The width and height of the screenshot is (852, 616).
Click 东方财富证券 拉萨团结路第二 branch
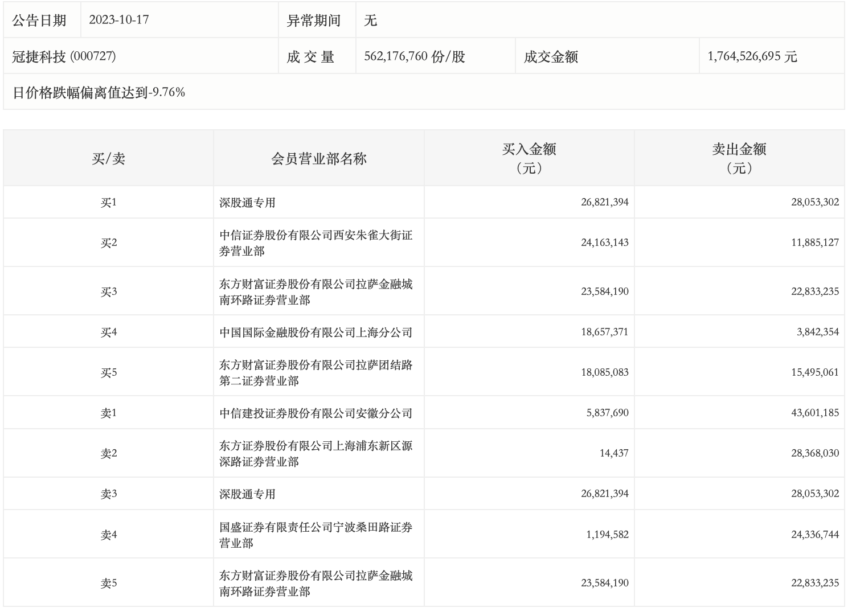pyautogui.click(x=316, y=372)
